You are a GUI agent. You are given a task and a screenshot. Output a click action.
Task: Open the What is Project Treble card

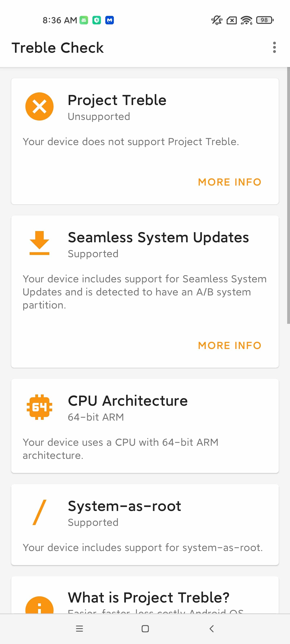[145, 595]
